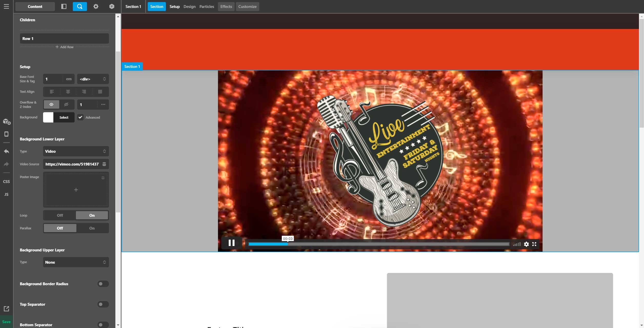Open Background Lower Layer Type dropdown
Screen dimensions: 644x328
point(76,151)
